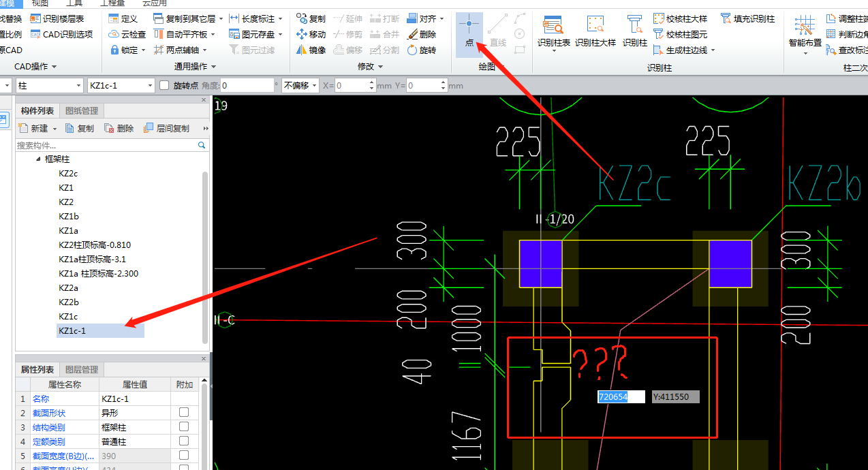
Task: Select the 移动 move tool
Action: pyautogui.click(x=311, y=34)
